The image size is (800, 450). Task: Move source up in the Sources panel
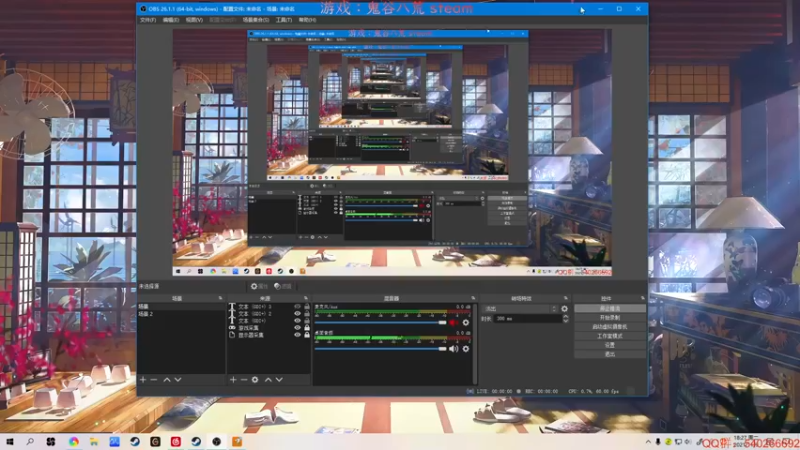click(268, 380)
